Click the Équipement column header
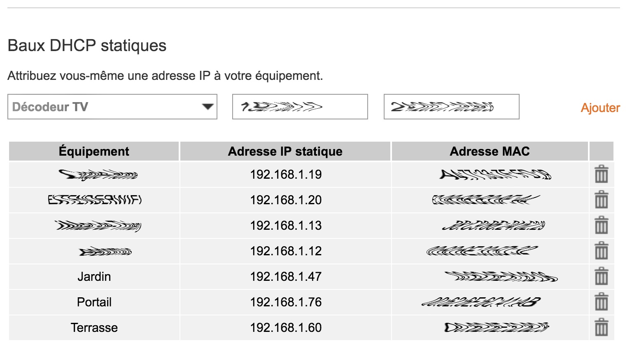The height and width of the screenshot is (364, 639). (x=94, y=152)
